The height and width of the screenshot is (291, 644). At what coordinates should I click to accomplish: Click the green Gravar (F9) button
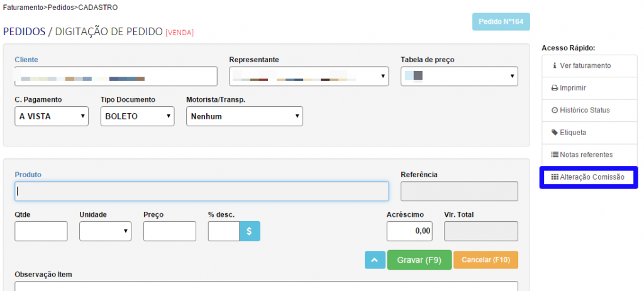pos(419,260)
